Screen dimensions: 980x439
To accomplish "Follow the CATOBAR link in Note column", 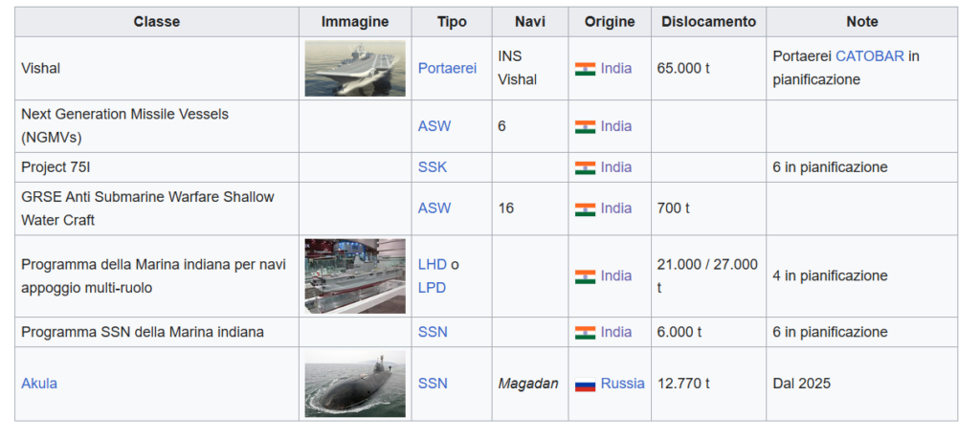I will coord(869,56).
